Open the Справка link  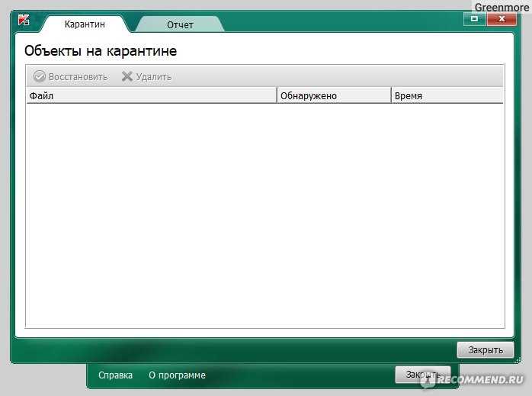(x=115, y=375)
